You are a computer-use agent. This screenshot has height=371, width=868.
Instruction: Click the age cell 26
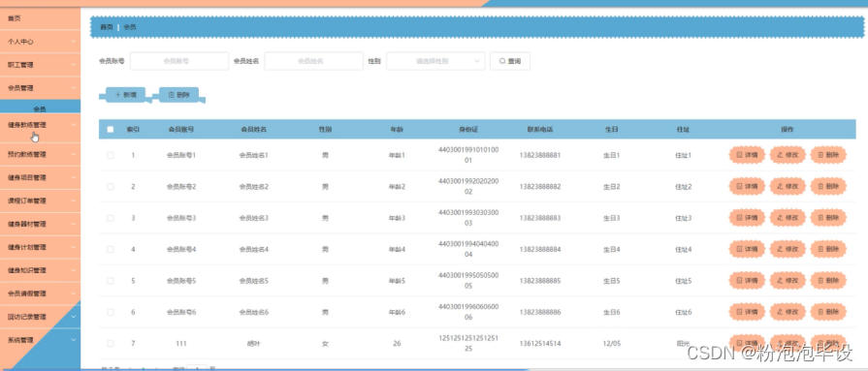point(397,343)
